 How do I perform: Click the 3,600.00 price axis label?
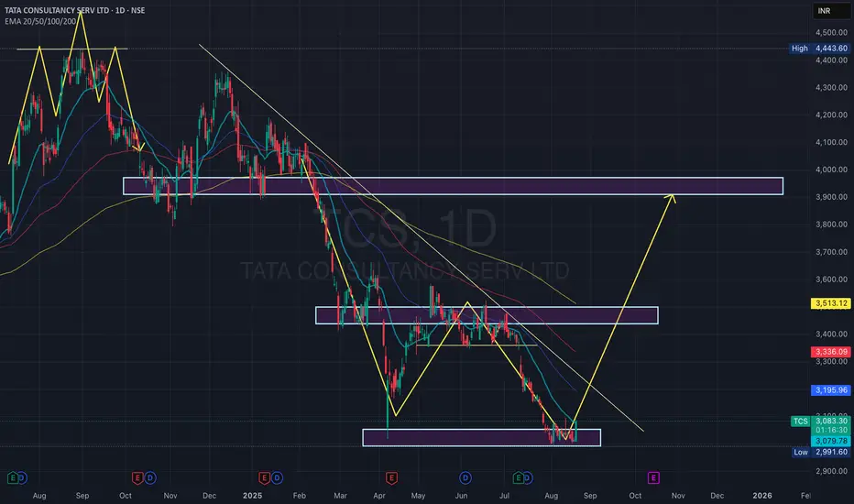(831, 279)
